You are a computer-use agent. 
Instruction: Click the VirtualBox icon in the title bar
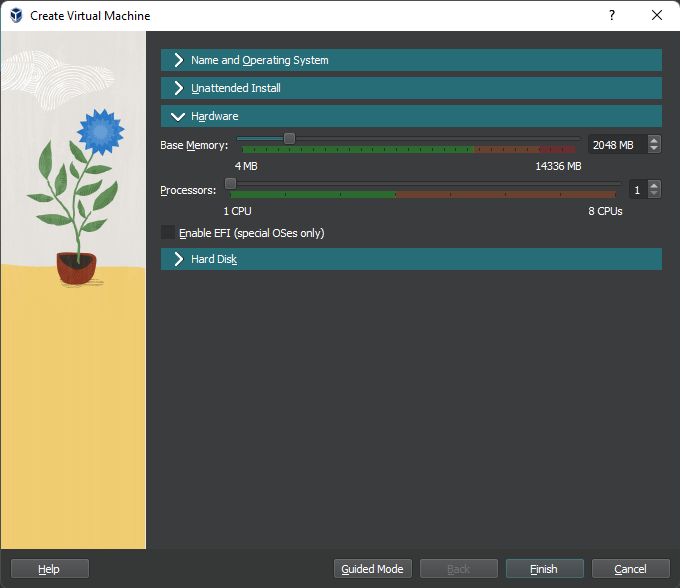pyautogui.click(x=16, y=16)
